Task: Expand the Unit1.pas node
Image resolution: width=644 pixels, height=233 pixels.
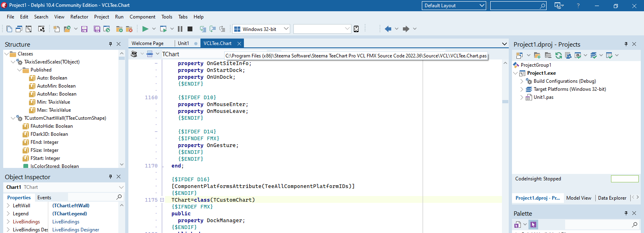Action: click(522, 97)
